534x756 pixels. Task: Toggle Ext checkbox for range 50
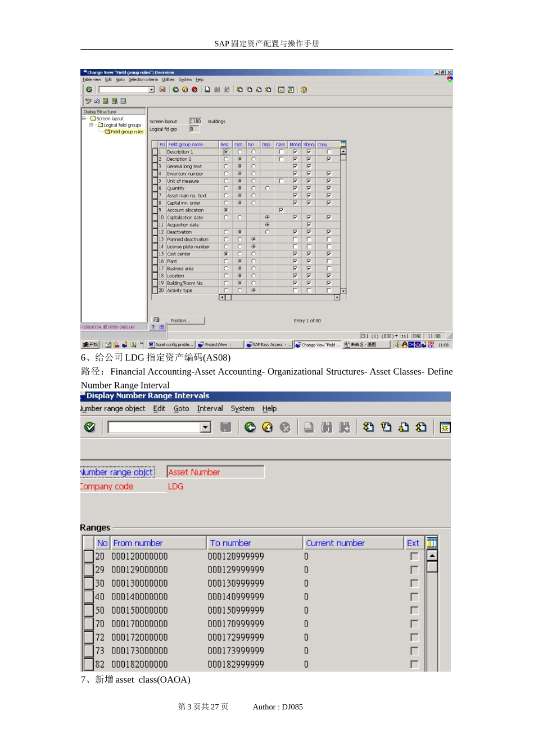click(415, 610)
